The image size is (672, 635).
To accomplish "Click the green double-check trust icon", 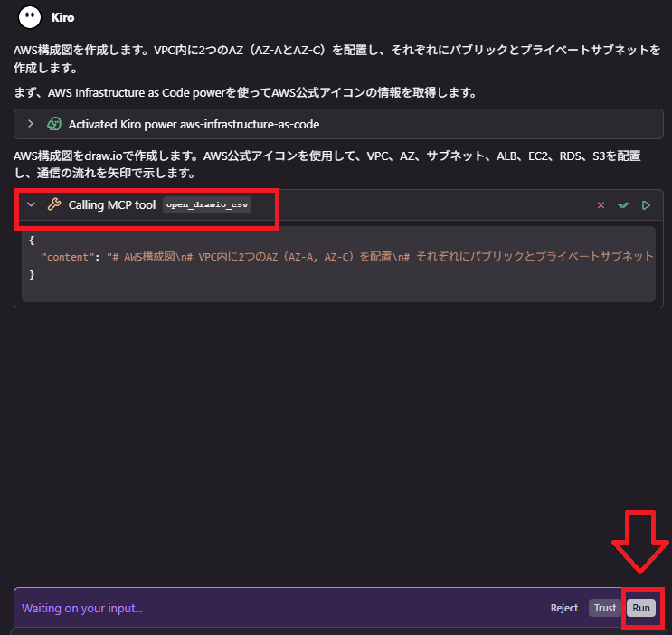I will (x=623, y=205).
